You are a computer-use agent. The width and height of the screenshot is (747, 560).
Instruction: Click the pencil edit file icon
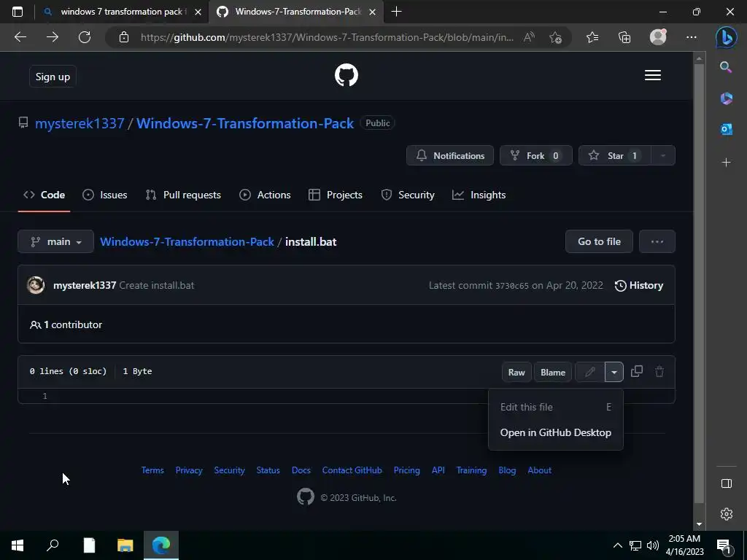point(589,372)
